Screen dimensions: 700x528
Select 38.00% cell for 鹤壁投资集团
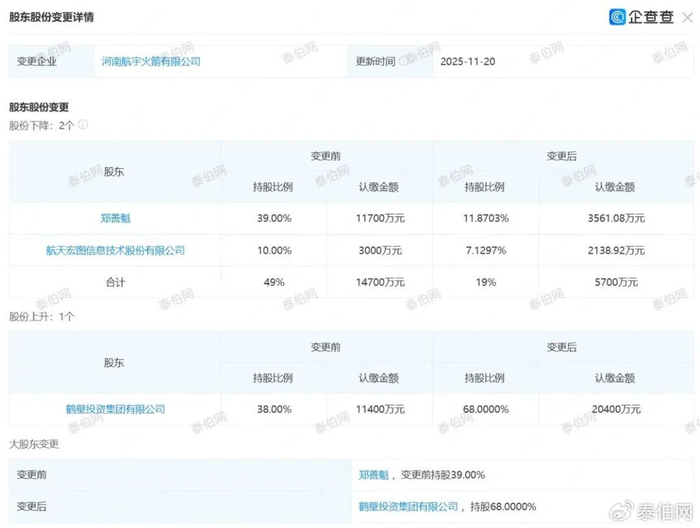(274, 409)
